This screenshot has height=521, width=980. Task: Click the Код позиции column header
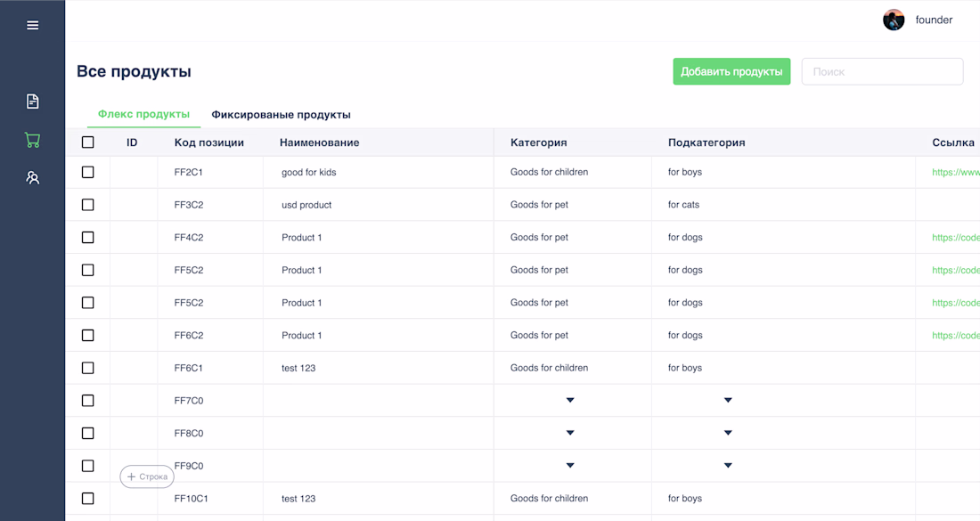[x=208, y=142]
